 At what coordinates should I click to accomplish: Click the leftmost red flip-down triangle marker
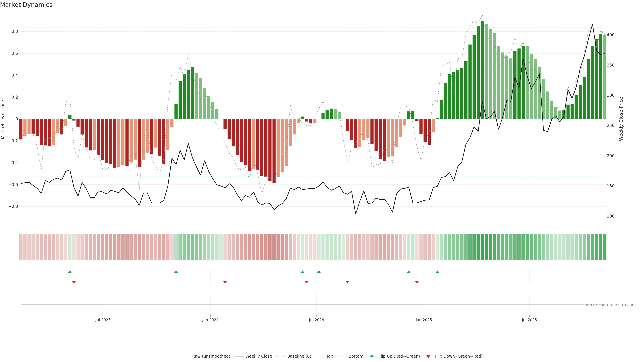coord(74,282)
